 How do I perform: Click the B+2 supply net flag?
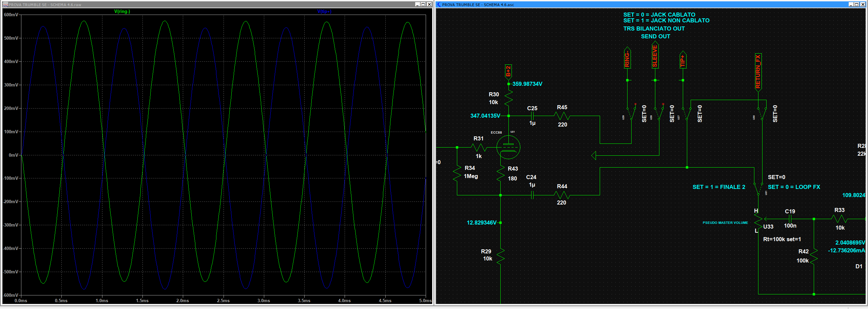tap(508, 72)
